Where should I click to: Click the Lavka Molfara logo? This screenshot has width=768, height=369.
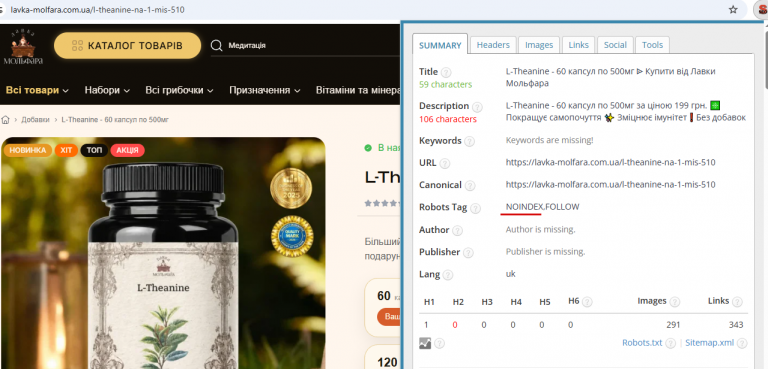[23, 47]
